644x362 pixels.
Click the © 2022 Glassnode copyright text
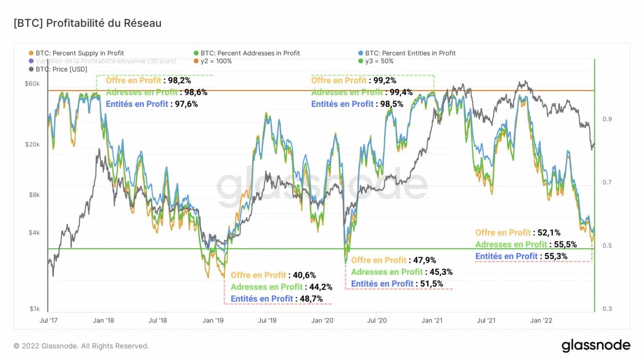[x=81, y=346]
